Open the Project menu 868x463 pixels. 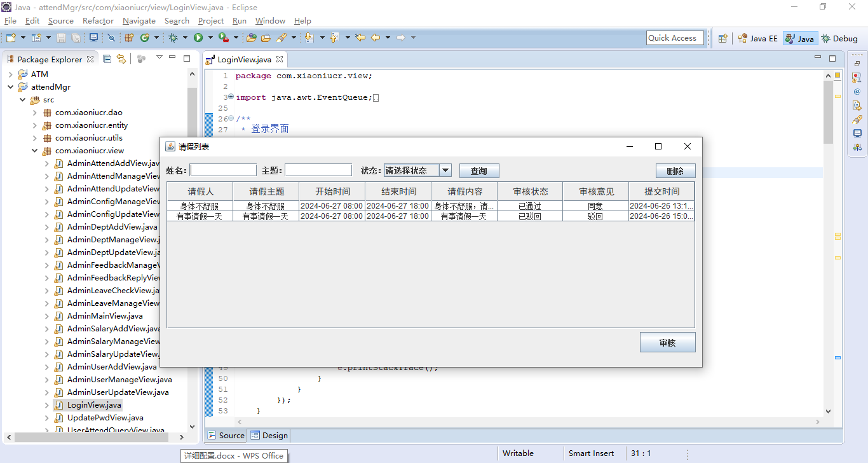click(211, 21)
